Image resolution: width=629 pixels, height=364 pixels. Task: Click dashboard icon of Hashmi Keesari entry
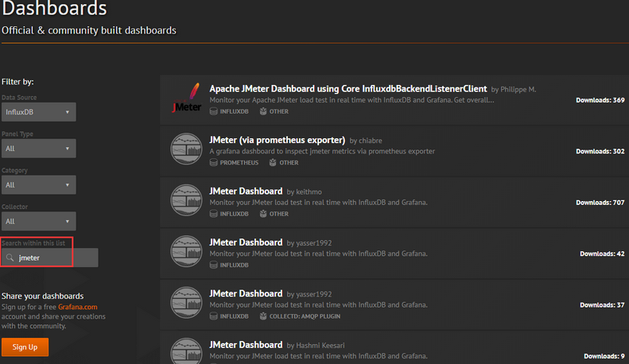pyautogui.click(x=186, y=351)
